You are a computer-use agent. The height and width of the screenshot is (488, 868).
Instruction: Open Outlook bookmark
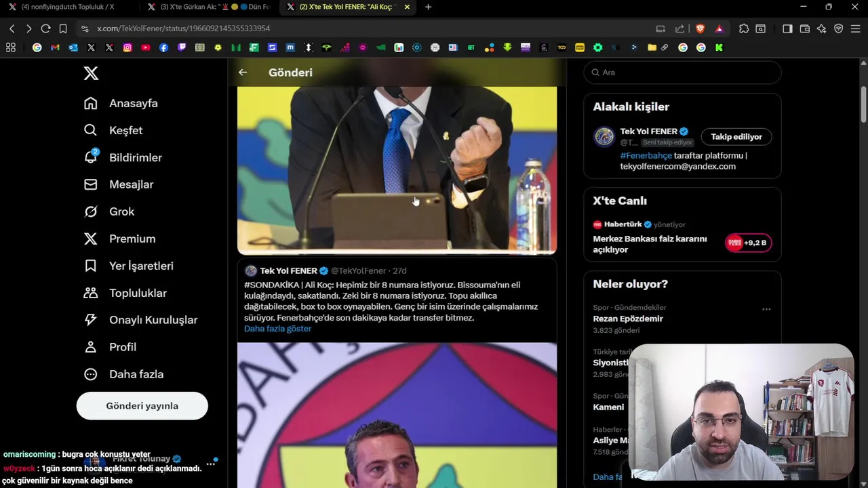tap(73, 47)
